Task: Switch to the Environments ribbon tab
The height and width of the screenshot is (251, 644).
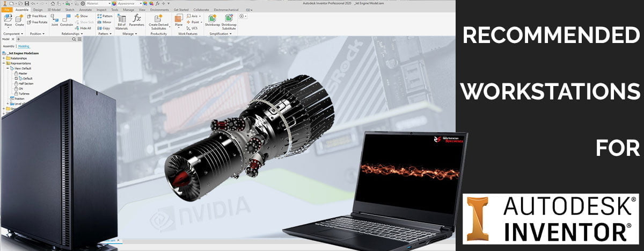Action: click(x=159, y=10)
